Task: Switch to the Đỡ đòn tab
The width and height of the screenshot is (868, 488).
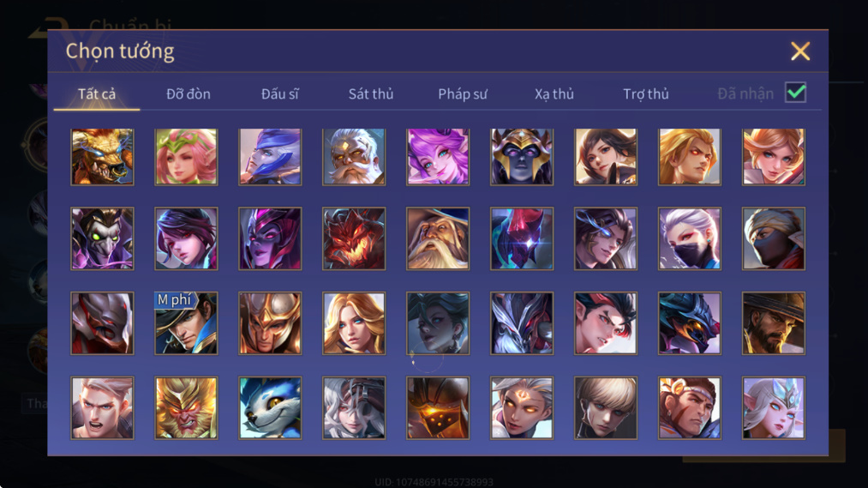Action: point(189,93)
